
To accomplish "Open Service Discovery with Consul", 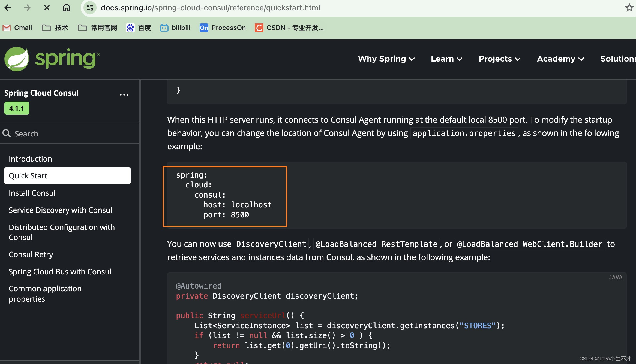I will tap(60, 210).
